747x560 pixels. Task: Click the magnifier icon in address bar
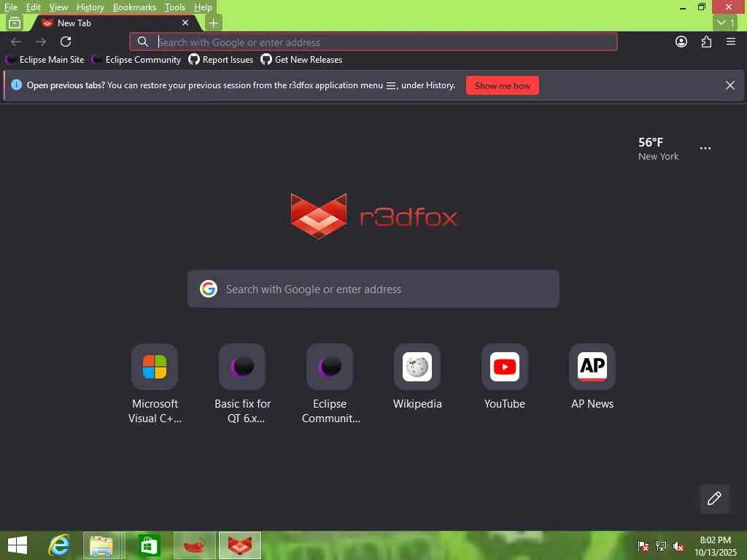tap(142, 42)
